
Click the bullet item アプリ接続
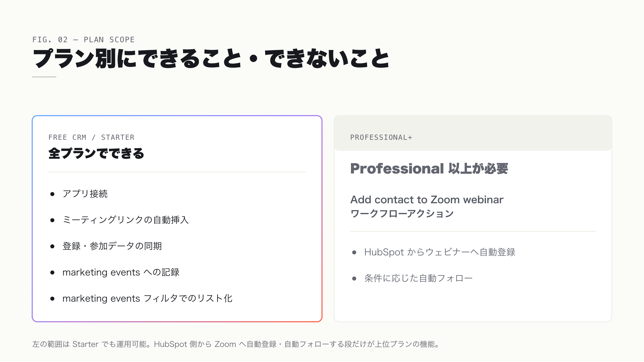pos(85,194)
